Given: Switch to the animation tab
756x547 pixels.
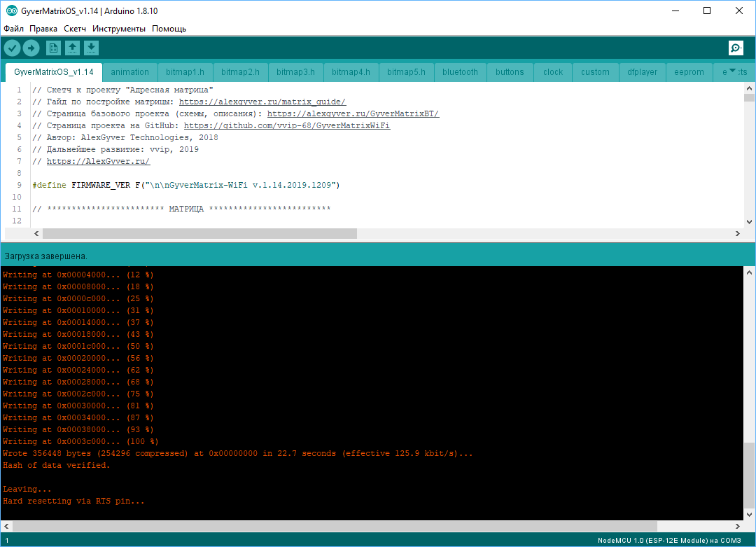Looking at the screenshot, I should tap(129, 72).
